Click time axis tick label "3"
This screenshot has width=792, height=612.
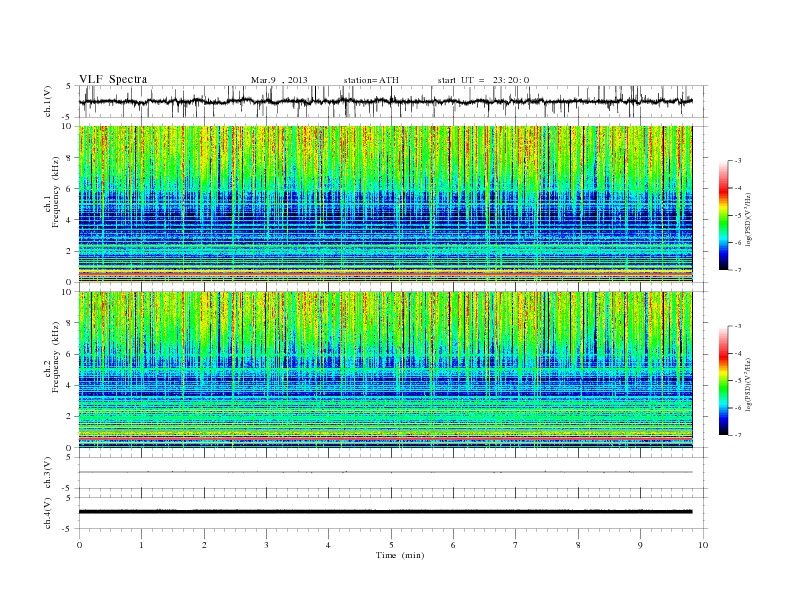click(x=266, y=545)
